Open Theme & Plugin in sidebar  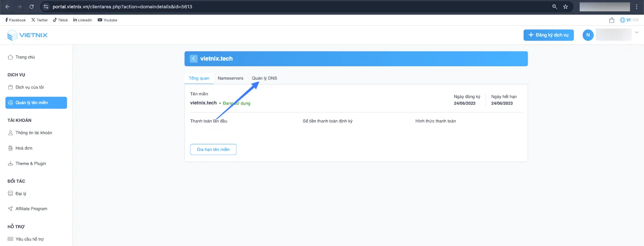click(31, 164)
